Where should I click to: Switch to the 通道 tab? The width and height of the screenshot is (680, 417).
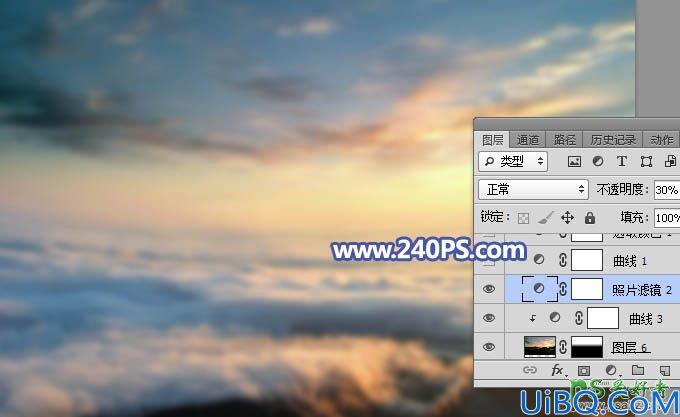(x=528, y=140)
